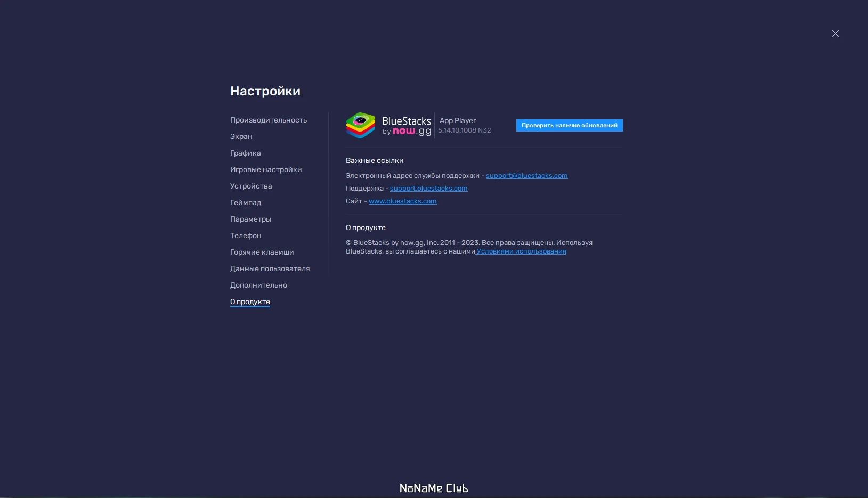Image resolution: width=868 pixels, height=498 pixels.
Task: Select the Графика settings section
Action: tap(246, 153)
